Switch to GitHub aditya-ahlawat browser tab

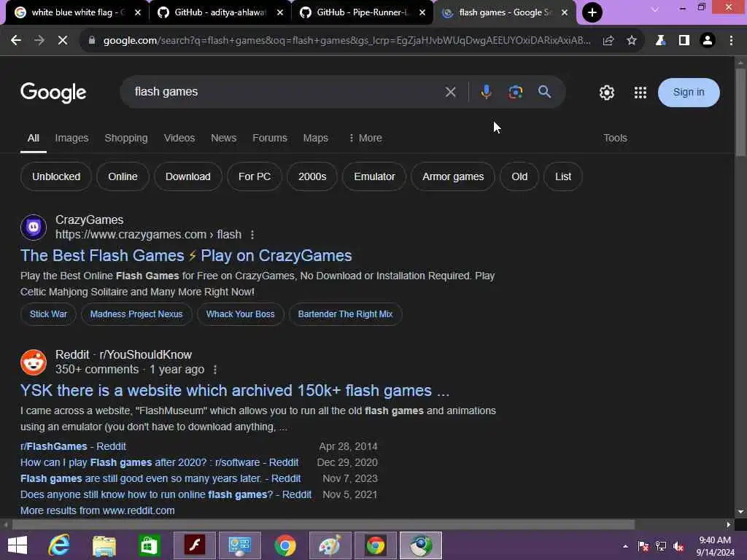[x=219, y=12]
